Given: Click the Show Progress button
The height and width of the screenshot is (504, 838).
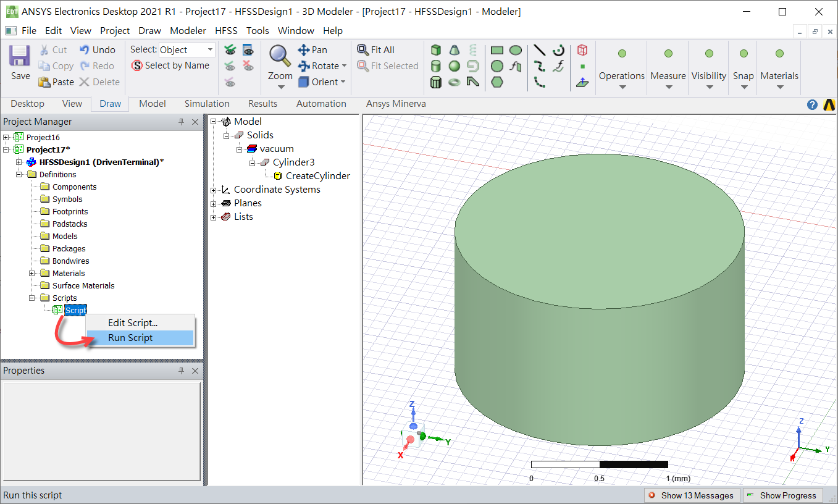Looking at the screenshot, I should (782, 495).
